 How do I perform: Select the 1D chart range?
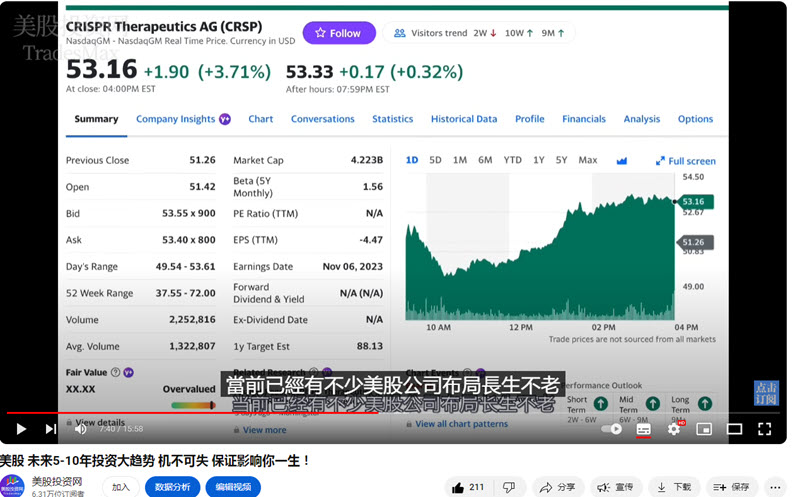point(412,160)
